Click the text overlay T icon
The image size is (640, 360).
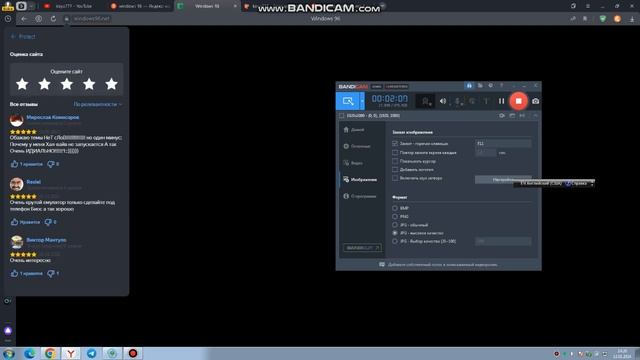pos(486,101)
